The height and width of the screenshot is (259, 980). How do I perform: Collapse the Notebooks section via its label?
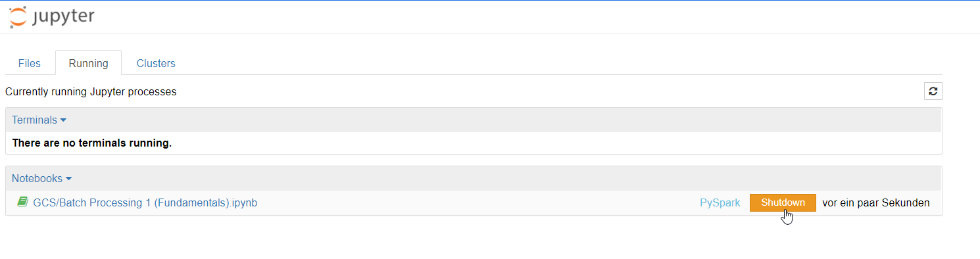37,178
